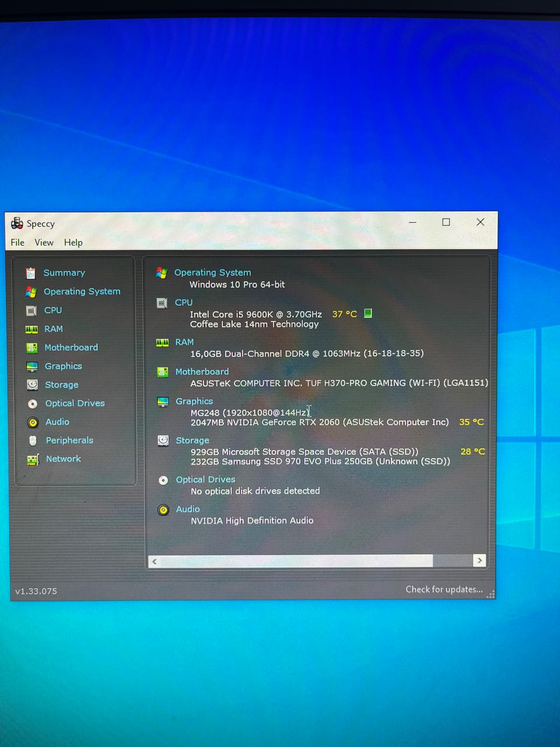Open the RAM heading link in summary
Viewport: 560px width, 747px height.
pyautogui.click(x=184, y=343)
